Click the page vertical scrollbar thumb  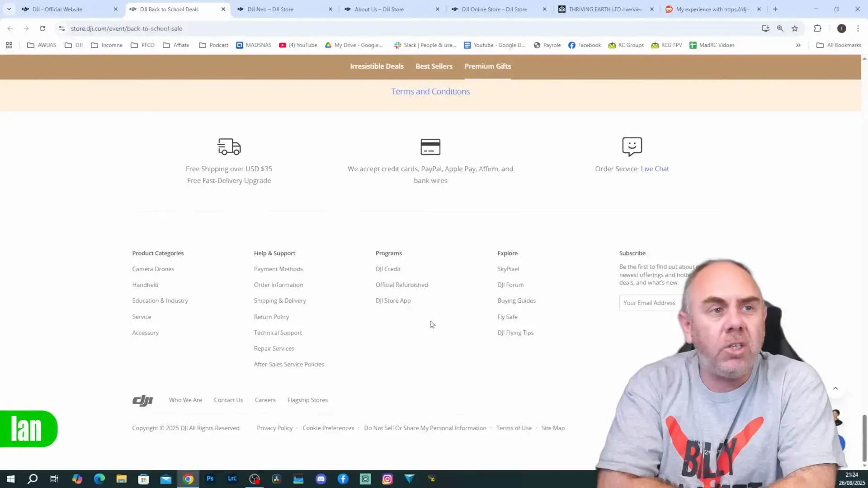(864, 437)
